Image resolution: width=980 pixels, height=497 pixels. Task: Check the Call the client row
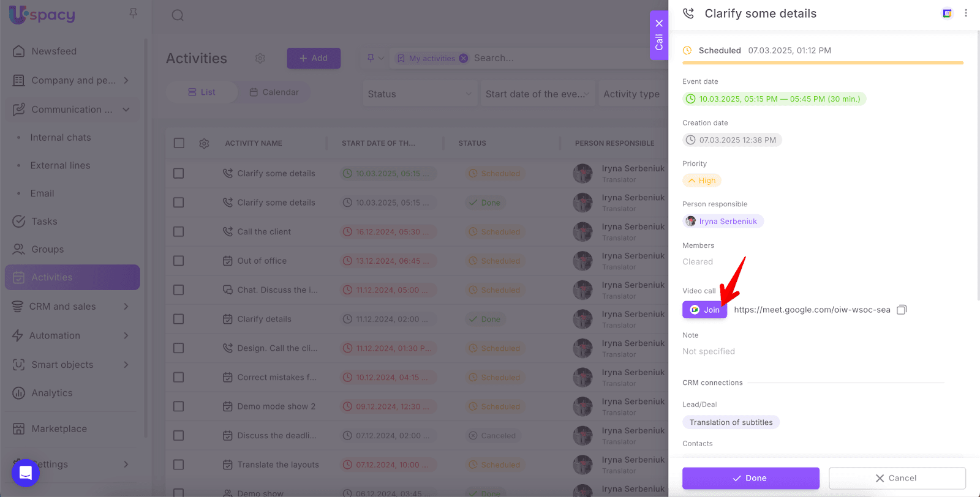[179, 232]
